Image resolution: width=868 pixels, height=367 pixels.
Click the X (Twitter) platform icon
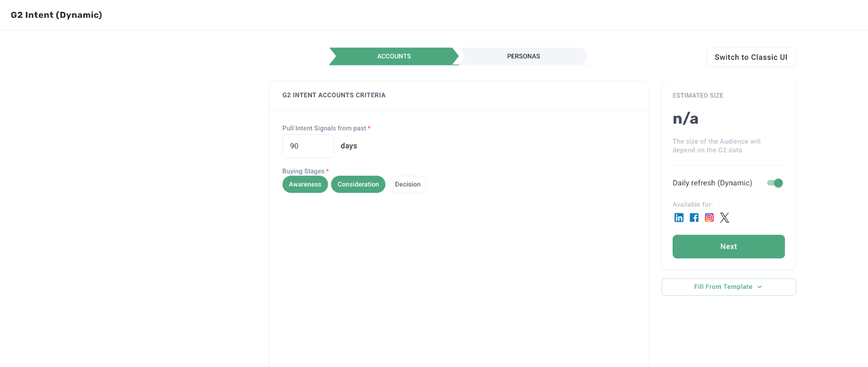pos(724,218)
